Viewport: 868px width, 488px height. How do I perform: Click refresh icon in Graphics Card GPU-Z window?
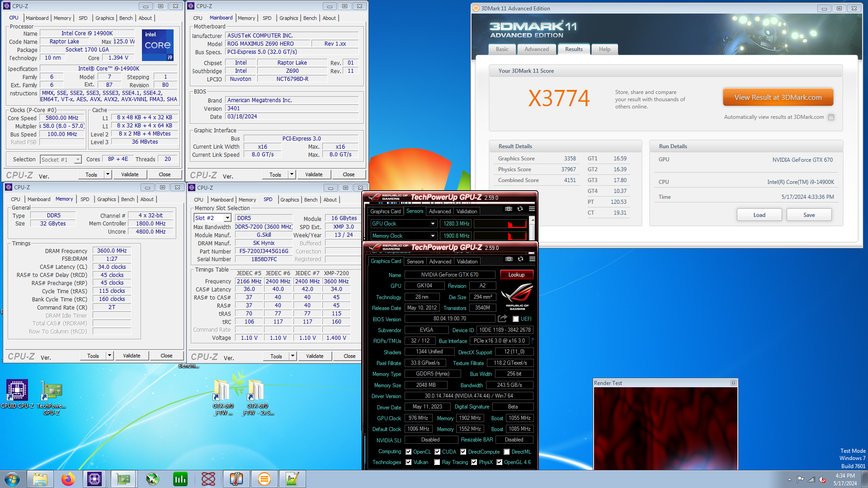coord(521,259)
